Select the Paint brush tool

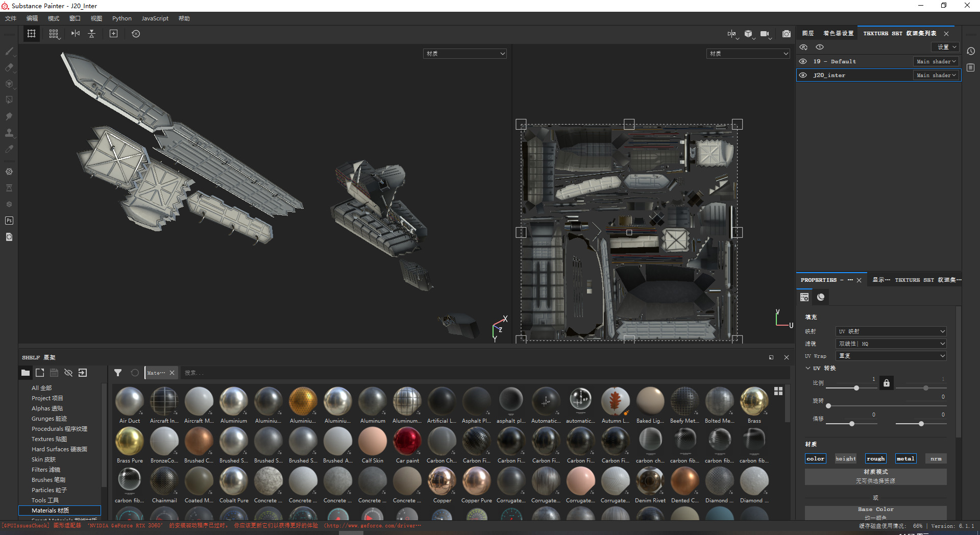(9, 51)
